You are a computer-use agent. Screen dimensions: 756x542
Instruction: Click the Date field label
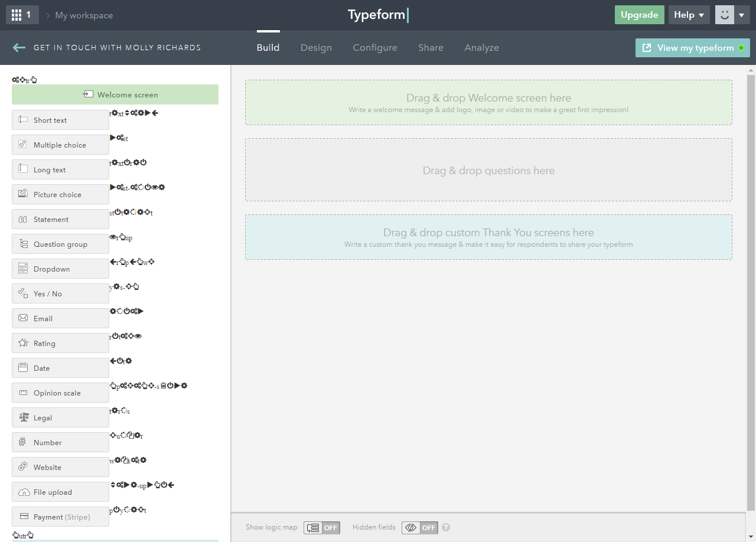(x=41, y=368)
